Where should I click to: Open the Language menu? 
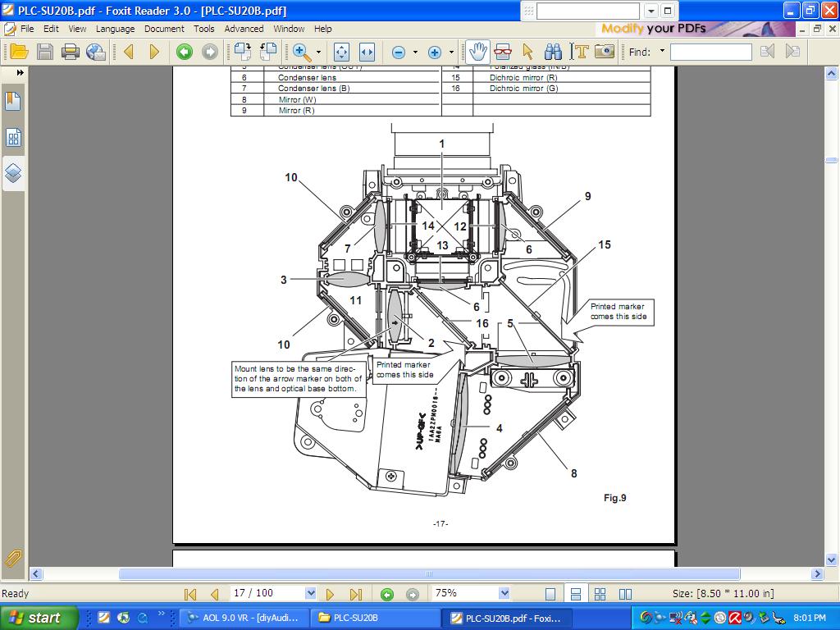coord(115,29)
